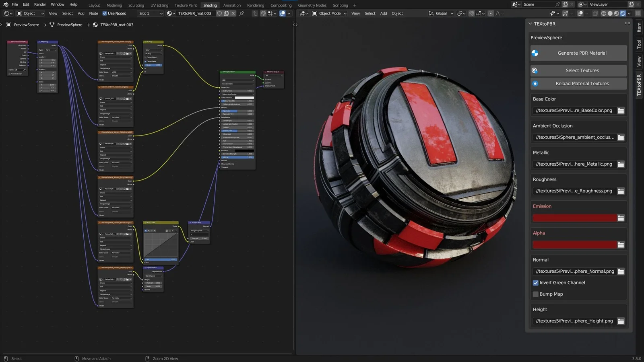This screenshot has width=644, height=362.
Task: Pin the TEXtoPBR_mat.003 material with the pin icon
Action: [x=242, y=13]
